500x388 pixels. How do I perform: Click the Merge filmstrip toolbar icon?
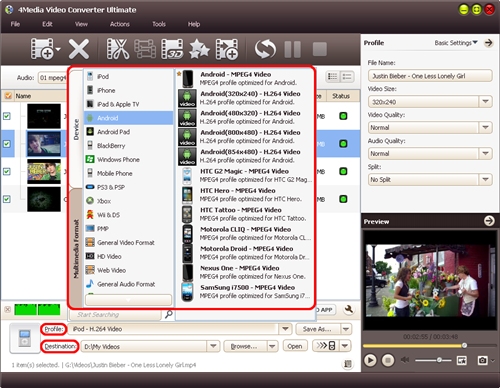(145, 49)
